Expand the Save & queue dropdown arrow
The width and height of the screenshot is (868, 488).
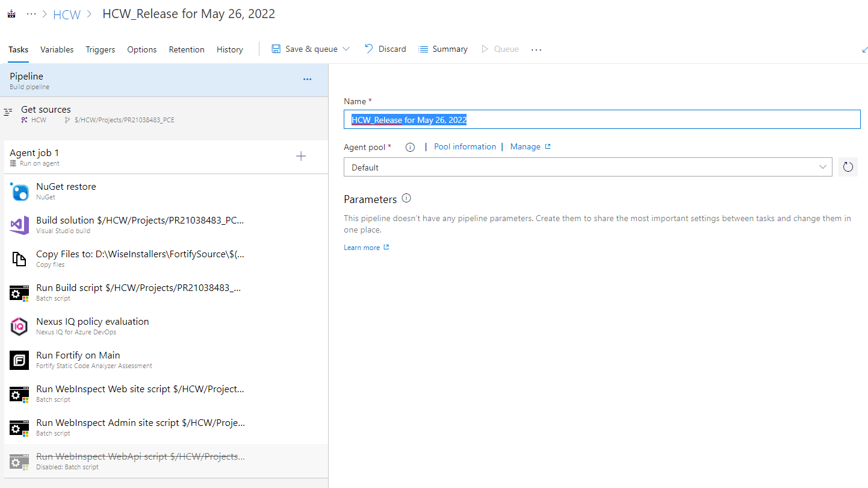(x=346, y=49)
